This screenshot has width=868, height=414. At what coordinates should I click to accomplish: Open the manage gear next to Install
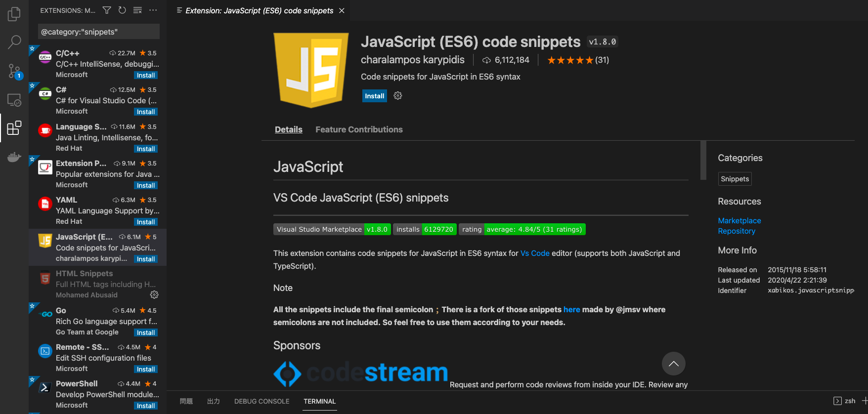tap(398, 96)
